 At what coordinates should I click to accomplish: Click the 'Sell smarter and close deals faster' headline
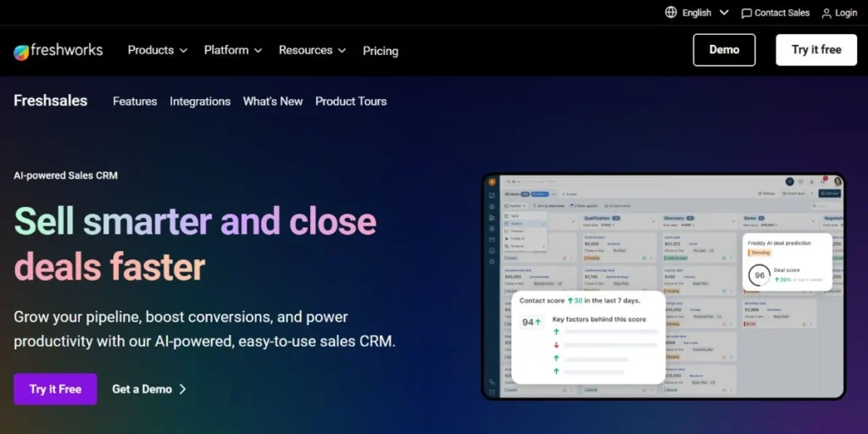point(195,244)
